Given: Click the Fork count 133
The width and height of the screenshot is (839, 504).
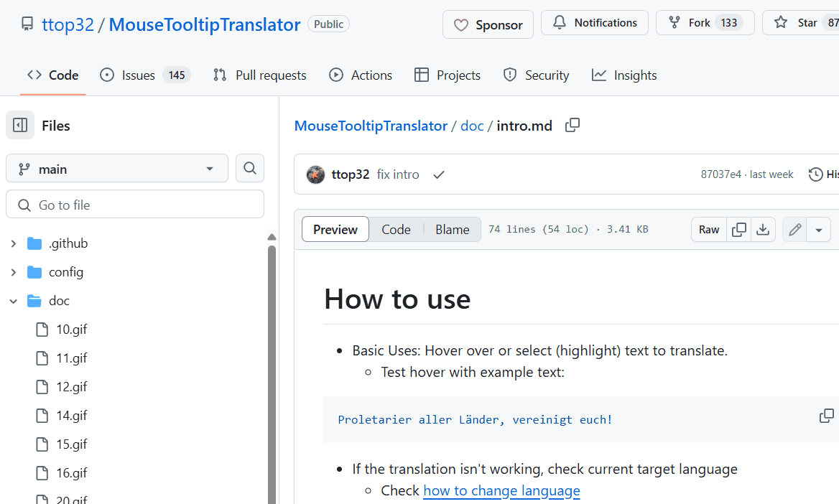Looking at the screenshot, I should click(x=729, y=22).
